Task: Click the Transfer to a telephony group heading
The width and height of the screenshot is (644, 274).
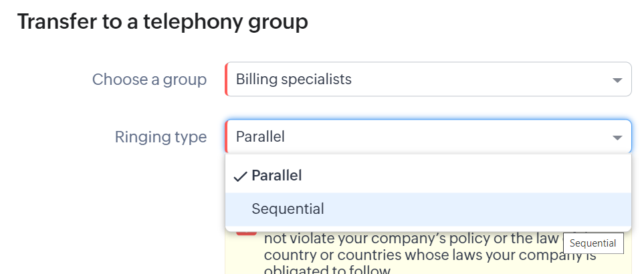Action: [x=163, y=21]
